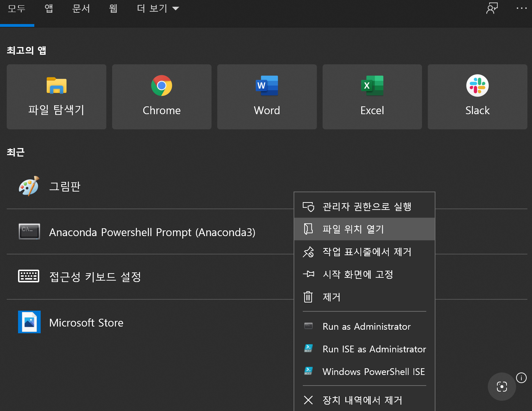Open Excel from best apps

pyautogui.click(x=372, y=96)
